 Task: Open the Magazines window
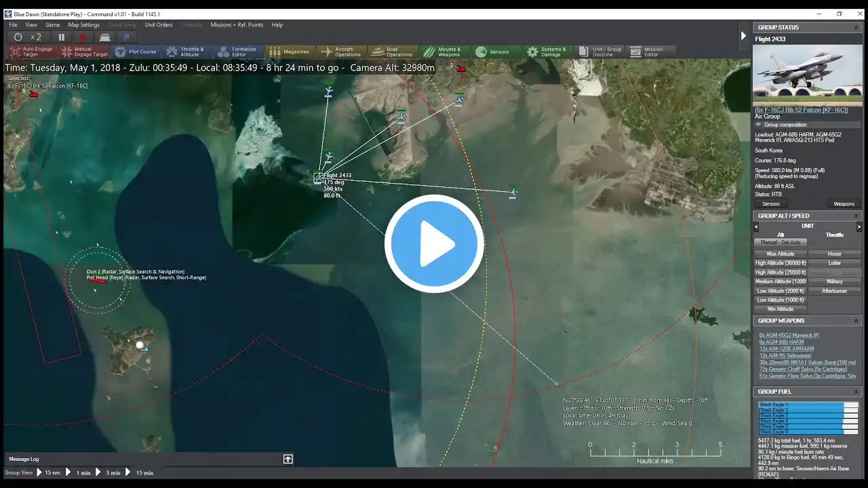pos(290,52)
